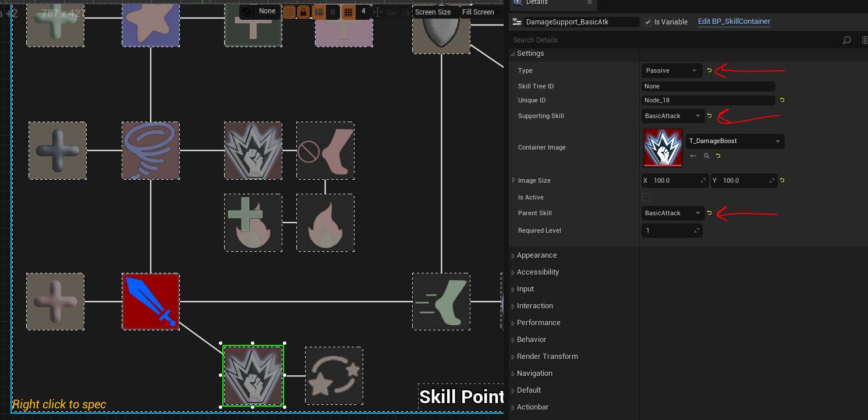Toggle the padlock button in designer toolbar
Screen dimensions: 868x420
[x=303, y=12]
